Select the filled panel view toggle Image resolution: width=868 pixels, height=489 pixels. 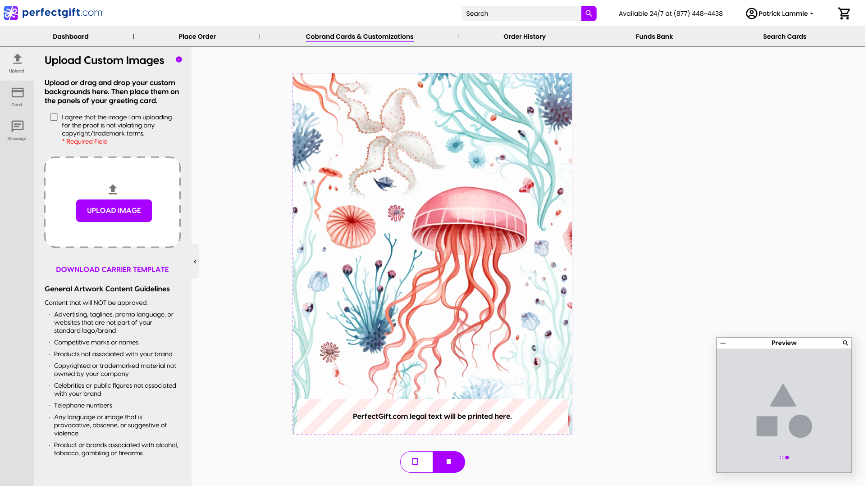click(448, 462)
